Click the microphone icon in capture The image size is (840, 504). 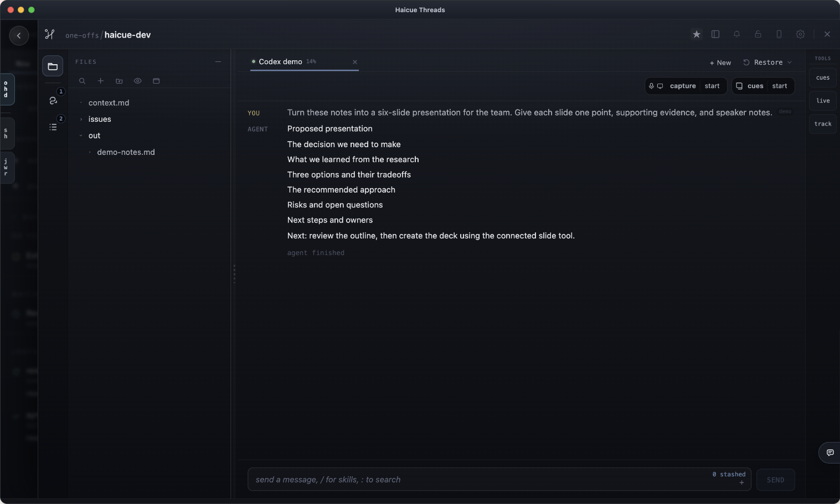[x=652, y=86]
